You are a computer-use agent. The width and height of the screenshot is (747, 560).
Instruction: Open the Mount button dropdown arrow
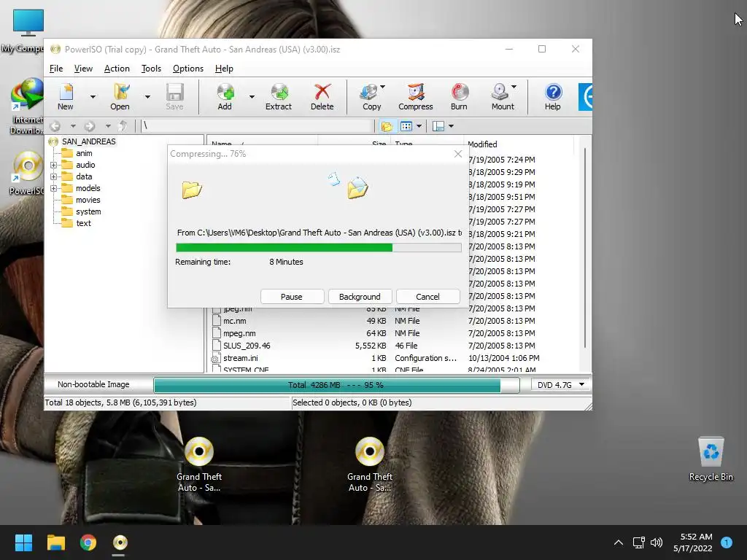pyautogui.click(x=514, y=87)
